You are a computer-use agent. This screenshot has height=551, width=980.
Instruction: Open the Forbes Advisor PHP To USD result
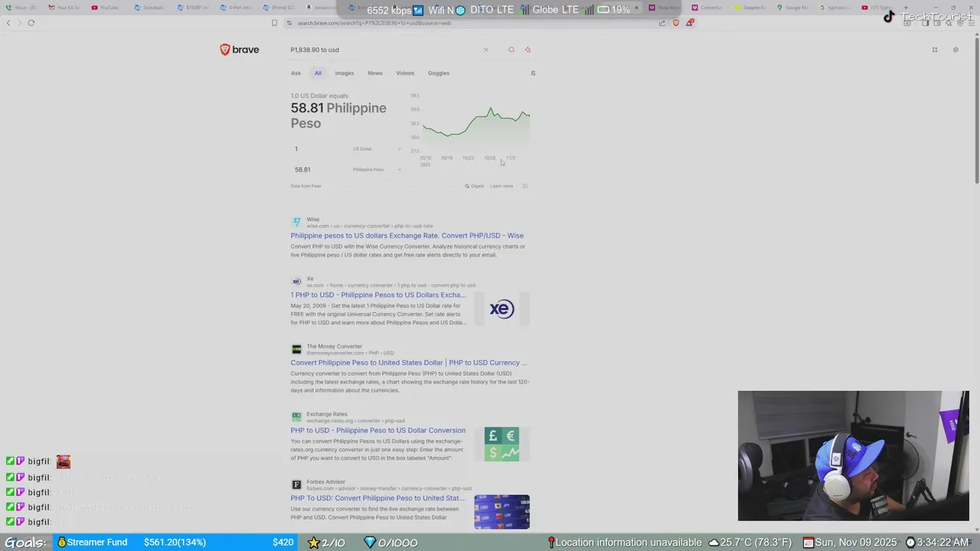(x=377, y=498)
